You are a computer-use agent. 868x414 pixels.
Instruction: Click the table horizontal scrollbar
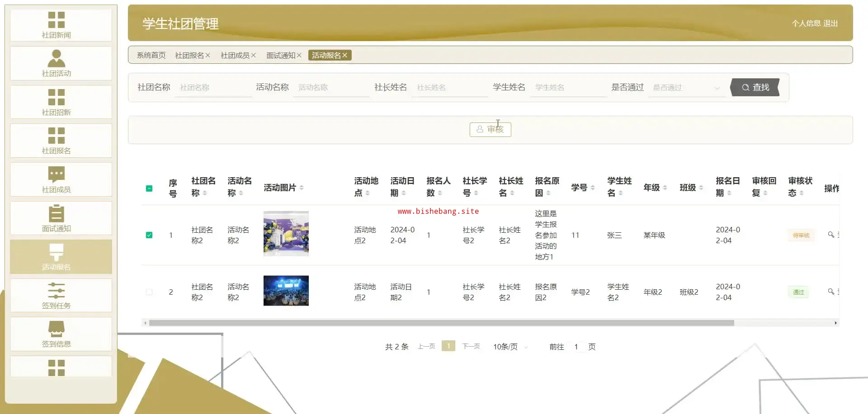pos(441,323)
